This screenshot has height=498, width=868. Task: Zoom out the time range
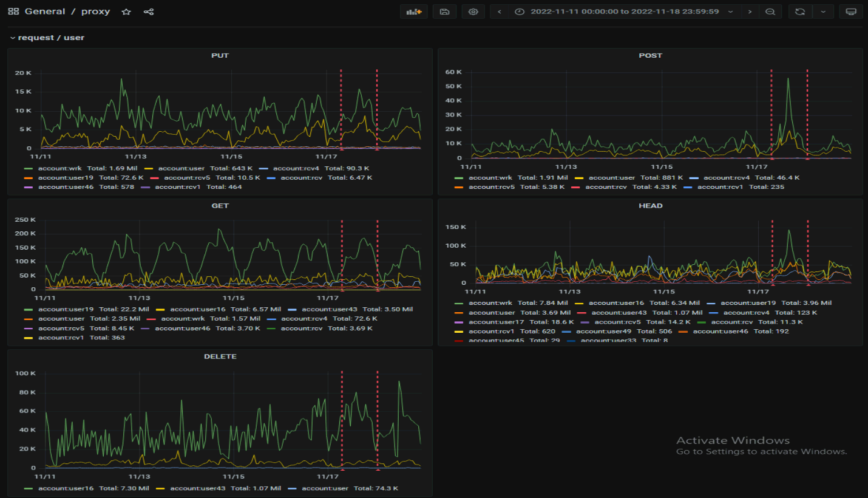(770, 12)
